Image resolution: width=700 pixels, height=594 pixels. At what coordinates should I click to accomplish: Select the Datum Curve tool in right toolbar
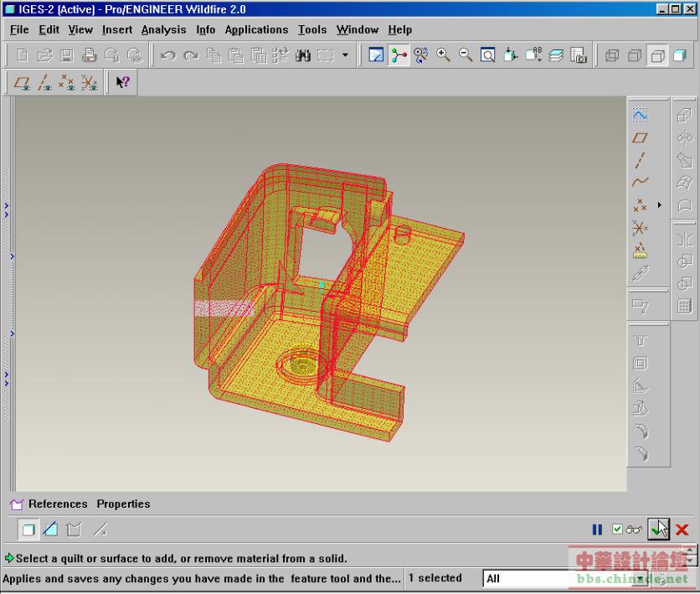pyautogui.click(x=640, y=183)
